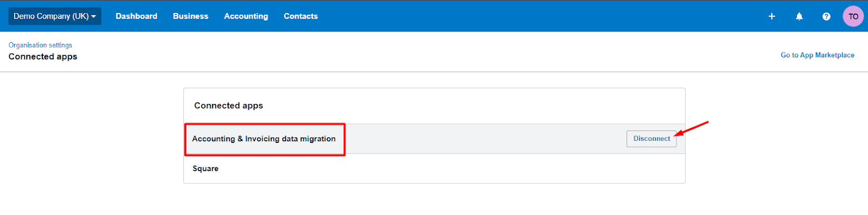Follow the Go to App Marketplace link
The width and height of the screenshot is (868, 215).
tap(817, 55)
